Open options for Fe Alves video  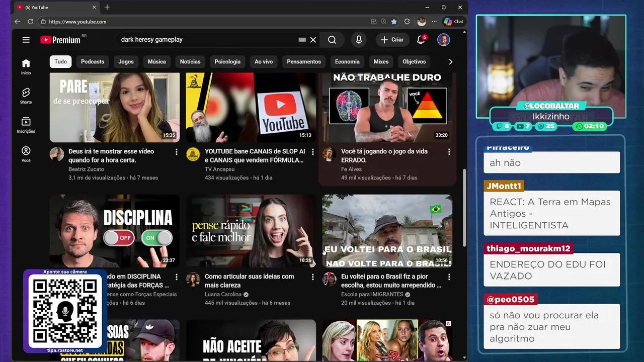pos(449,151)
